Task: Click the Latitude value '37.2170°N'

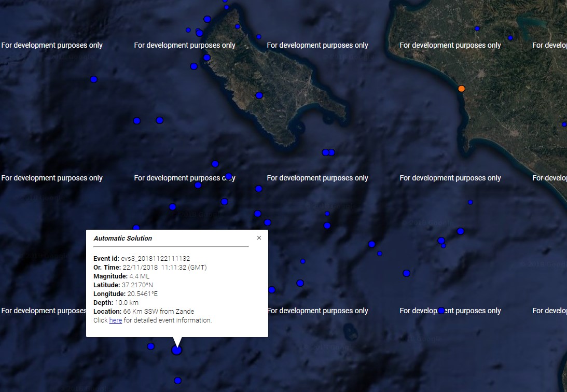Action: click(137, 285)
